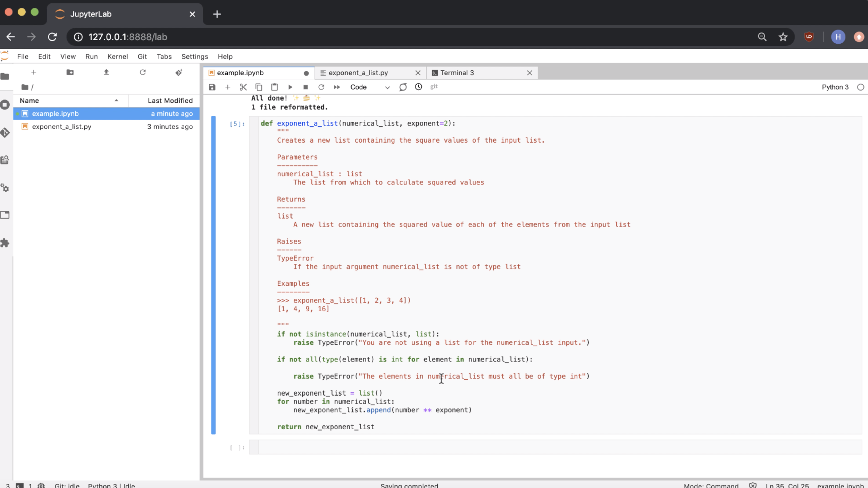The image size is (868, 488).
Task: Open exponent_a_list.py in the file list
Action: [62, 127]
